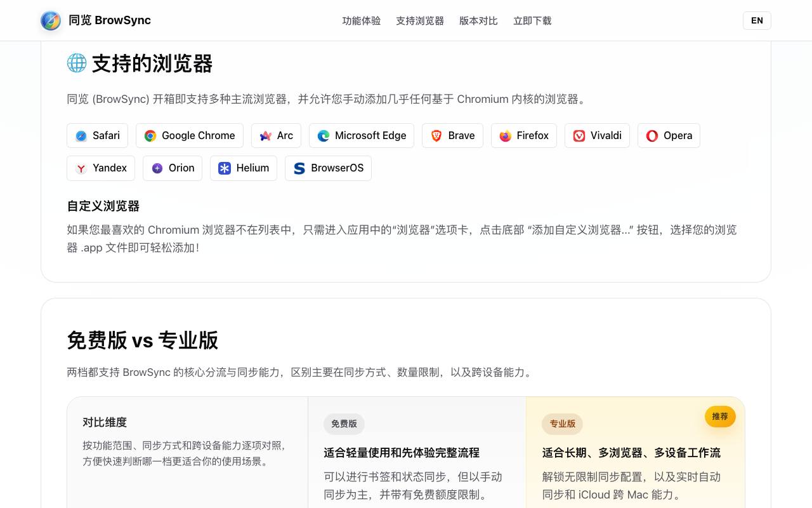
Task: Click the Yandex icon
Action: pos(81,168)
